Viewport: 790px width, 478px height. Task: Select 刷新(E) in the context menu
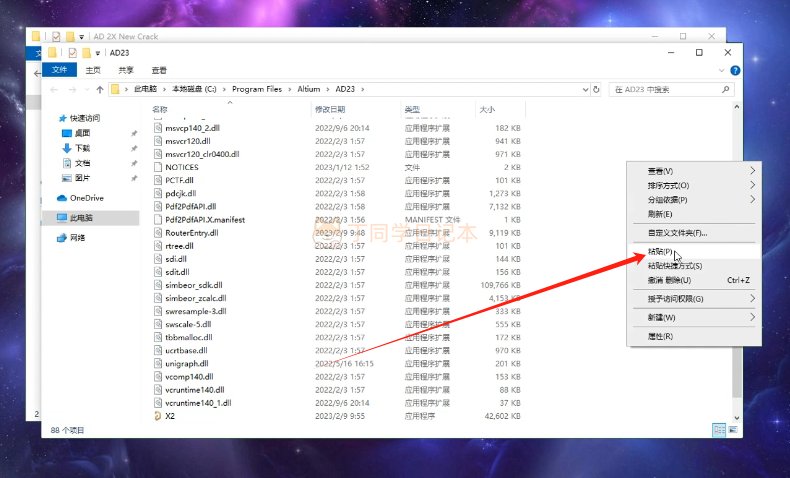tap(660, 214)
